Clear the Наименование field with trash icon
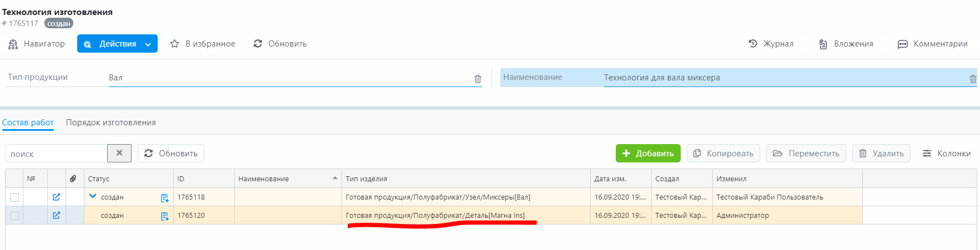This screenshot has height=250, width=980. [972, 79]
